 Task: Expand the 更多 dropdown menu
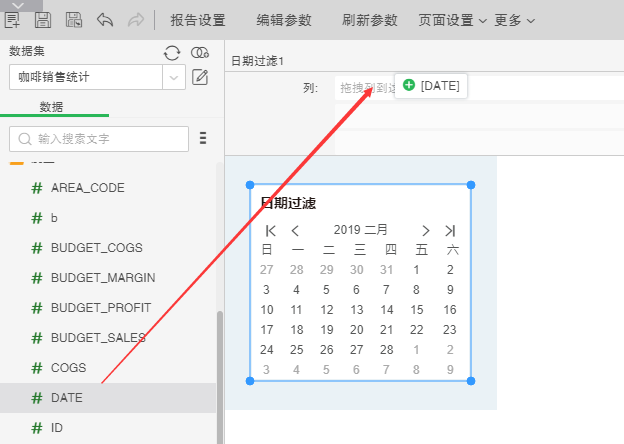pos(515,20)
